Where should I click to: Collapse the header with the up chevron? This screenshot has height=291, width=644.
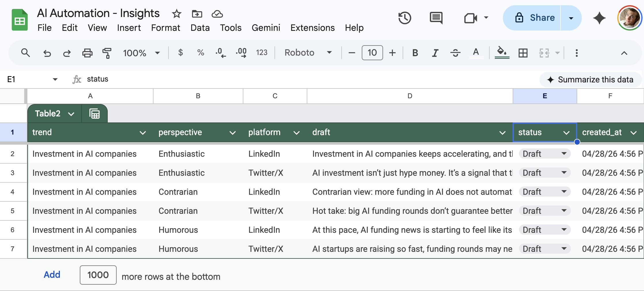coord(624,53)
